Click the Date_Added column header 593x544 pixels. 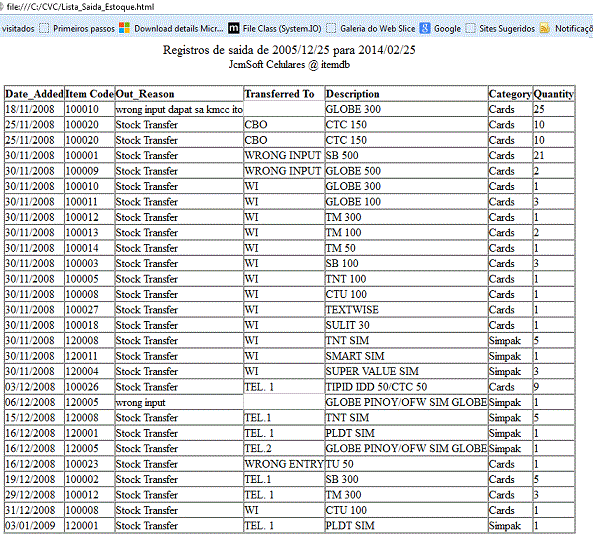tap(34, 94)
